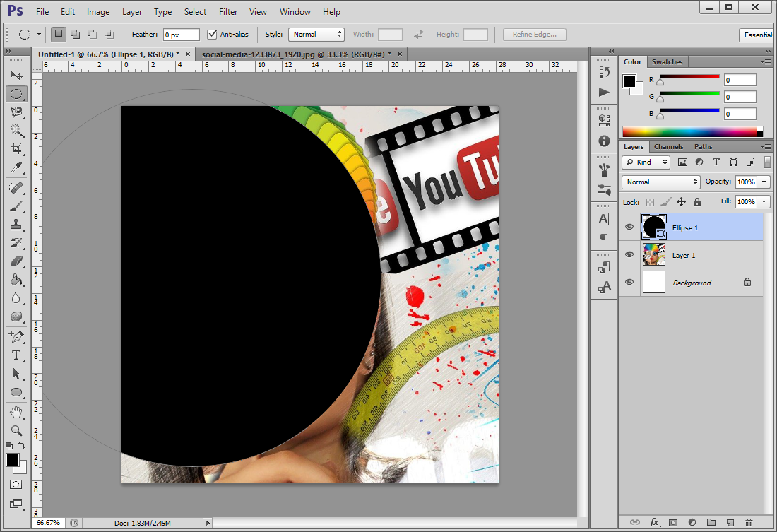
Task: Change the screen mode
Action: [16, 504]
